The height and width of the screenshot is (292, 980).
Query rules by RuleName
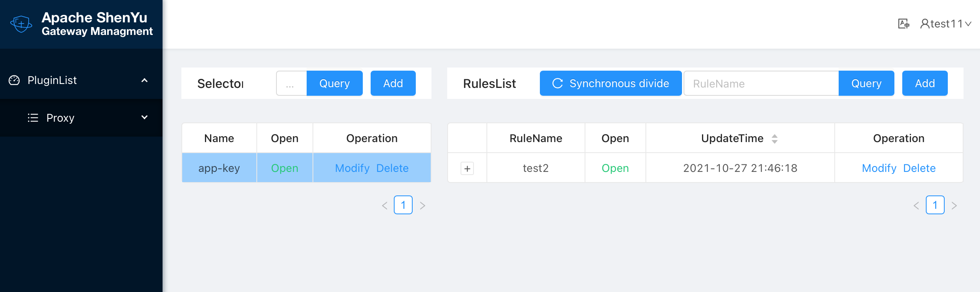pyautogui.click(x=866, y=83)
